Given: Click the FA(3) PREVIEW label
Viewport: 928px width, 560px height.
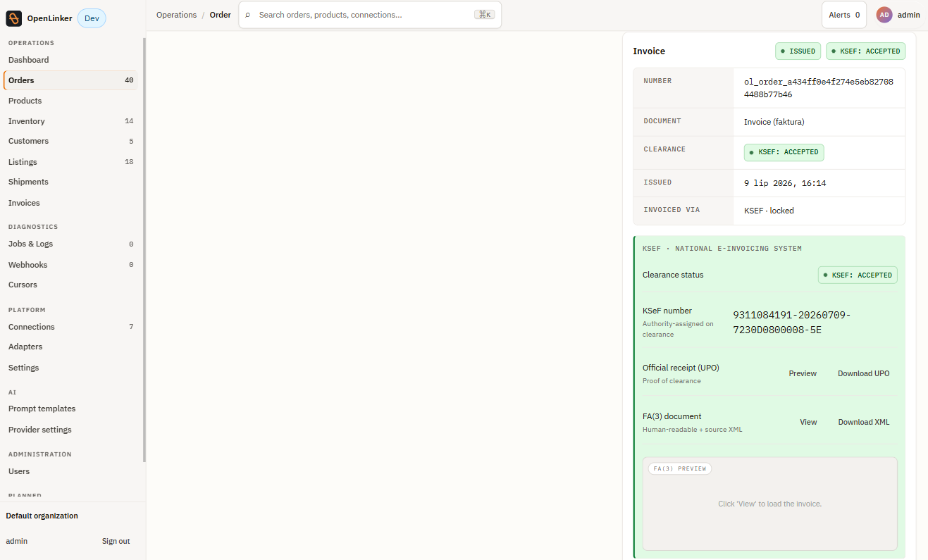Looking at the screenshot, I should click(x=680, y=468).
